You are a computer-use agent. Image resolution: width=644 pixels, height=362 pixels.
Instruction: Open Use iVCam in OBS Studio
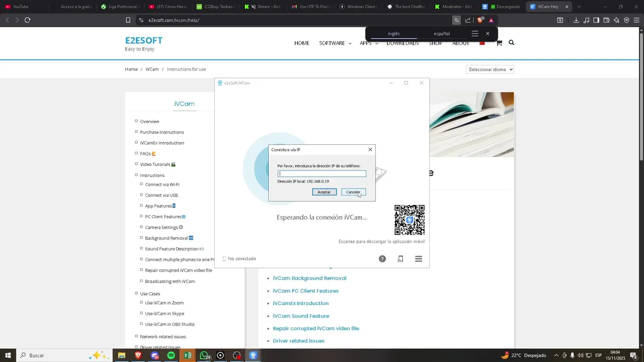tap(170, 324)
